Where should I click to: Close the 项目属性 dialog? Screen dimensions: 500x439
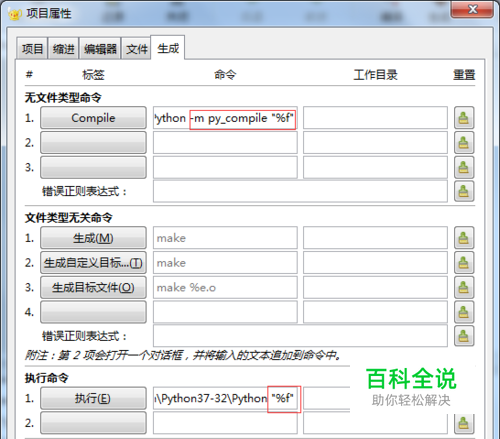472,9
